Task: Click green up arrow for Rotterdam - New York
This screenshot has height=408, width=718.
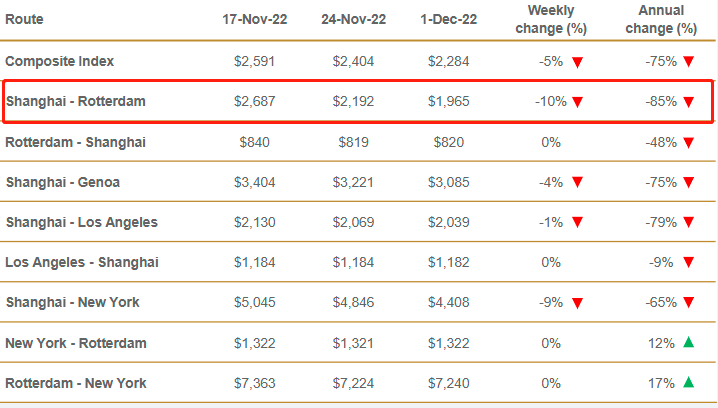Action: coord(688,382)
